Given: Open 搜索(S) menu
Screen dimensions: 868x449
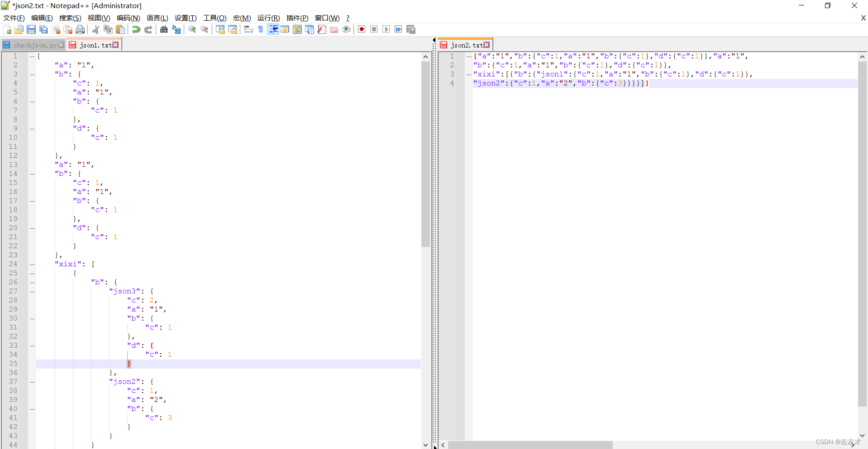Looking at the screenshot, I should 70,18.
